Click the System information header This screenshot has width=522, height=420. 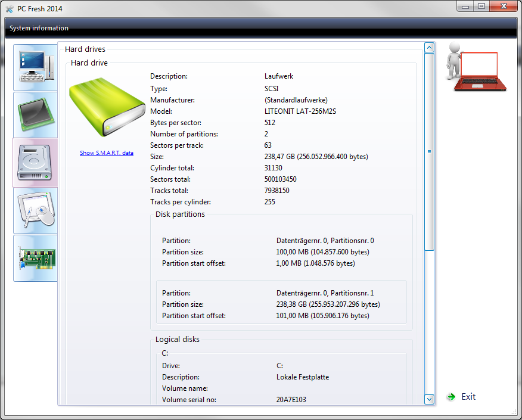[39, 28]
